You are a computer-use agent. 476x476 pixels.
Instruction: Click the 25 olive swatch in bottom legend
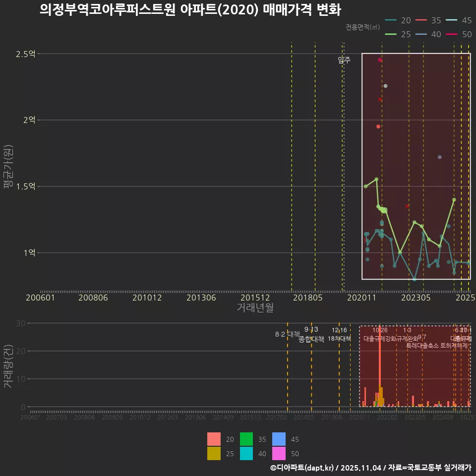point(214,454)
